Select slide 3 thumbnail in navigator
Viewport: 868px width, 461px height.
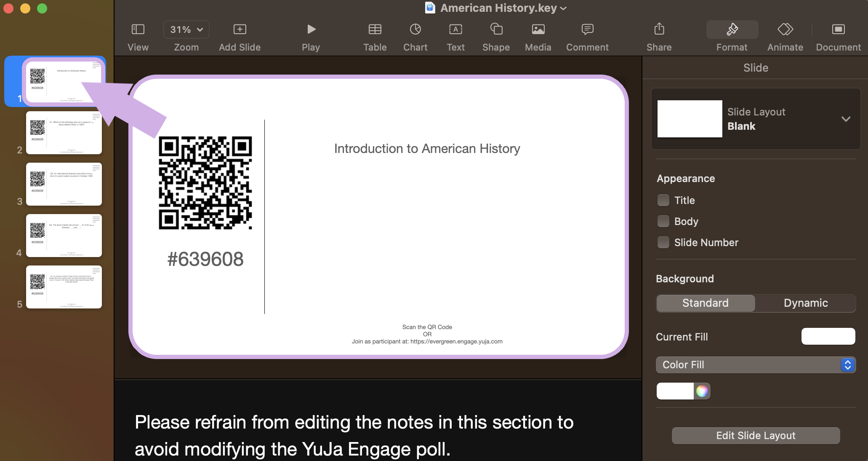[x=64, y=184]
